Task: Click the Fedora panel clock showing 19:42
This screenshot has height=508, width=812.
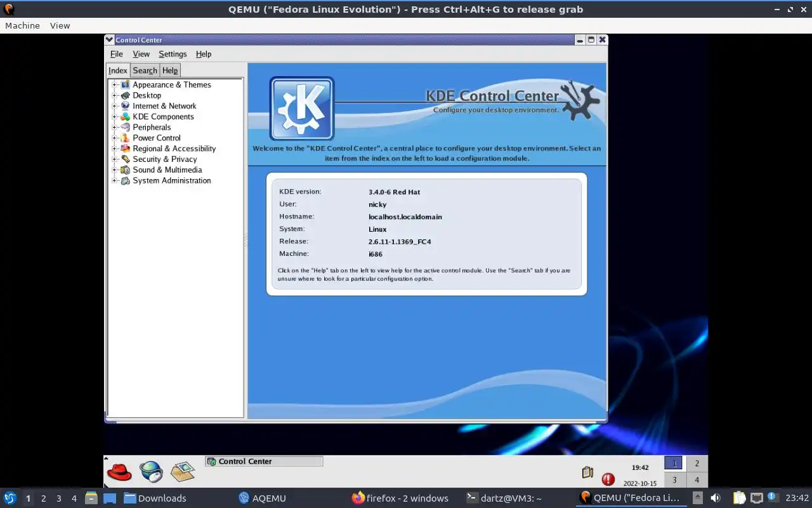Action: [639, 468]
